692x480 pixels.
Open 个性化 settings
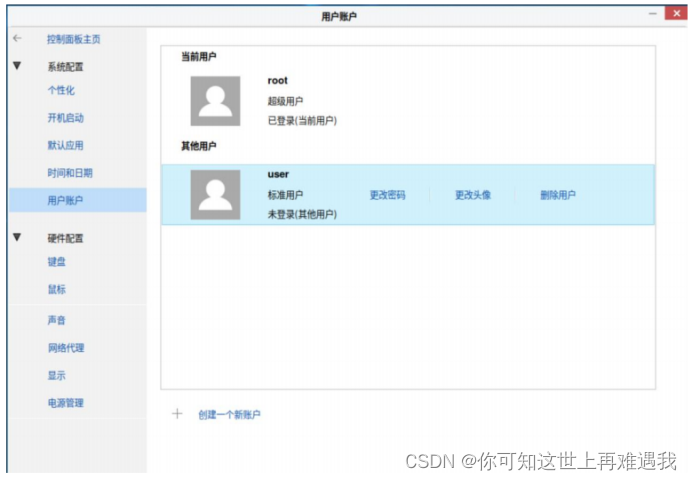(61, 90)
